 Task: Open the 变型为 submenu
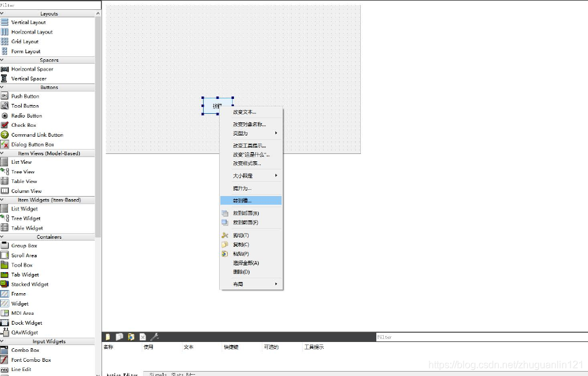[x=251, y=134]
